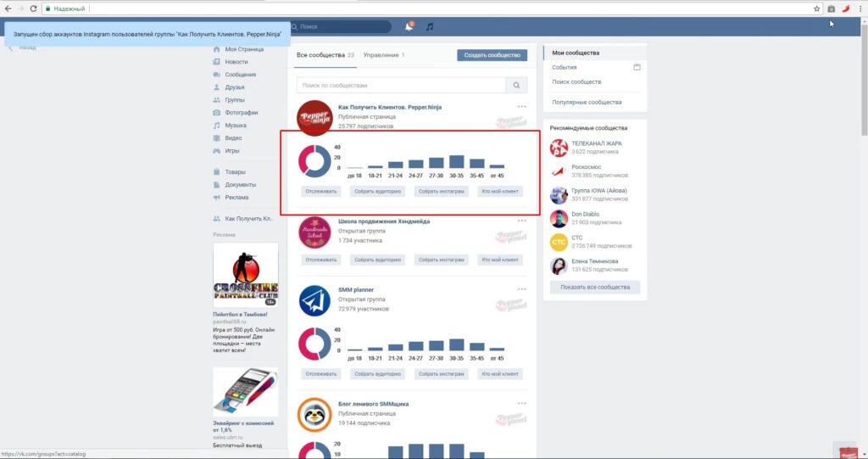Screen dimensions: 868x459
Task: Open SMM planner title link
Action: (356, 289)
